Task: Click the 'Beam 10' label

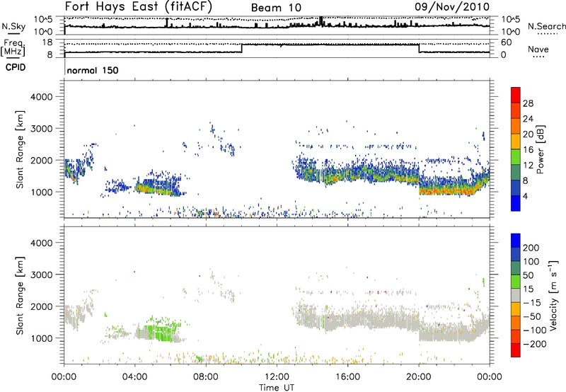Action: (276, 8)
